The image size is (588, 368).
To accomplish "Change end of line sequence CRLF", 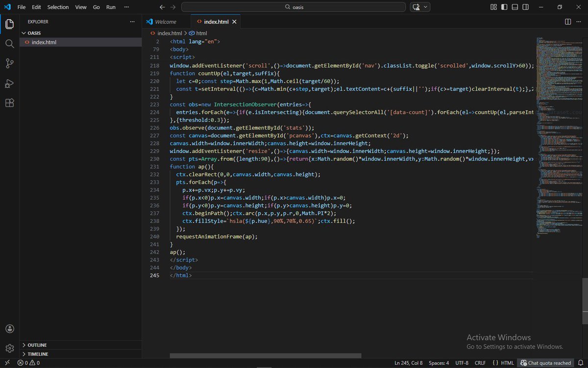I will 480,363.
